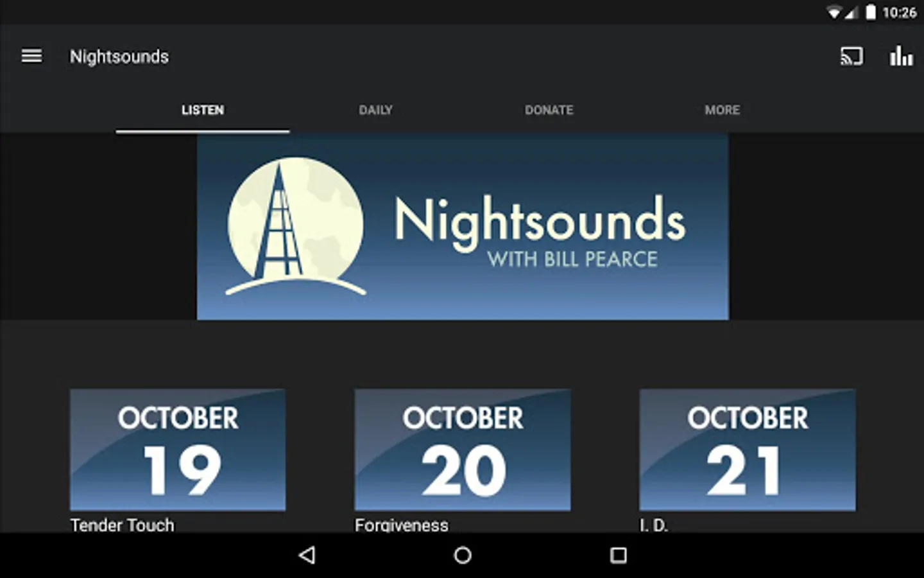The image size is (924, 578).
Task: Tap the Android home circle button
Action: [463, 555]
